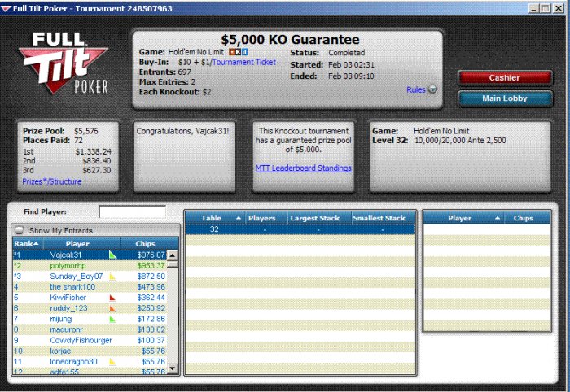
Task: Click green flag icon next to mijung
Action: point(112,320)
